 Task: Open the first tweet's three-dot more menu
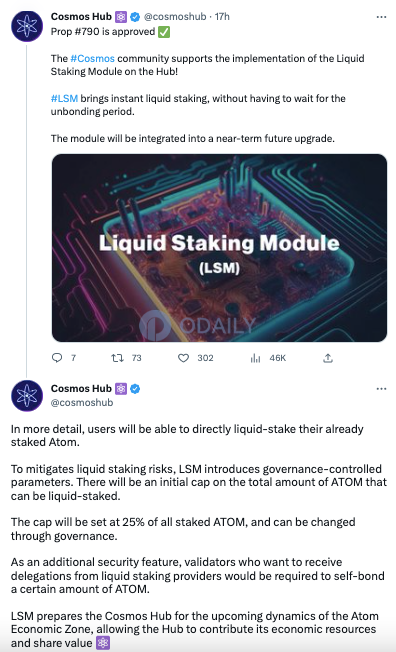381,17
